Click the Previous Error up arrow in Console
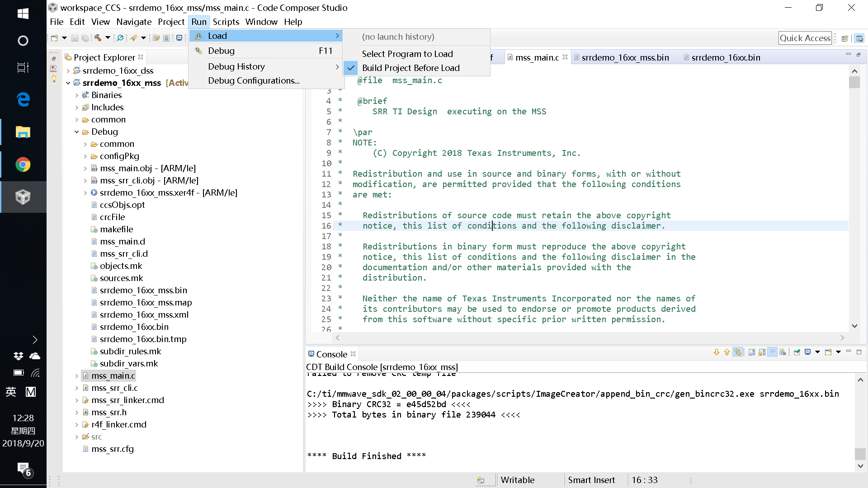 tap(727, 352)
